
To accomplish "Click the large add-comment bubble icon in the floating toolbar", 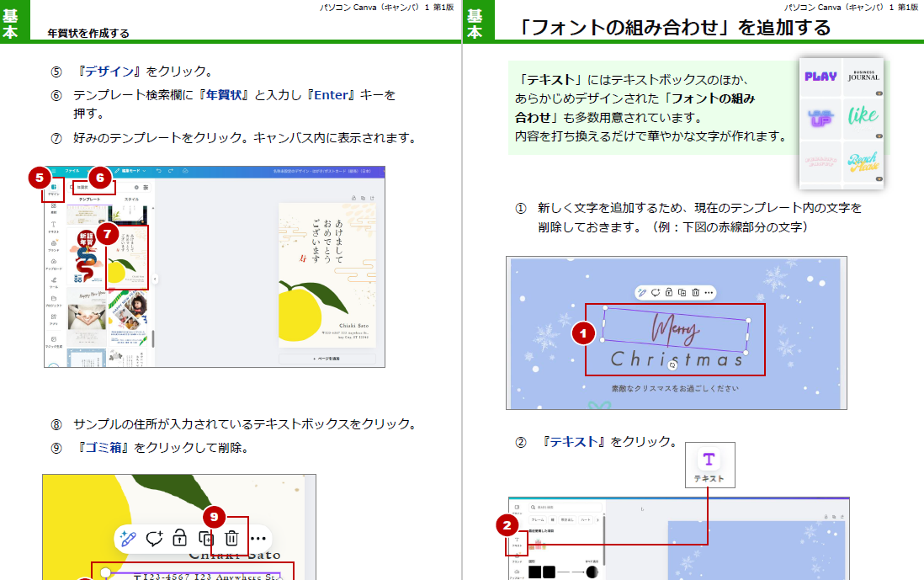I will click(x=154, y=538).
